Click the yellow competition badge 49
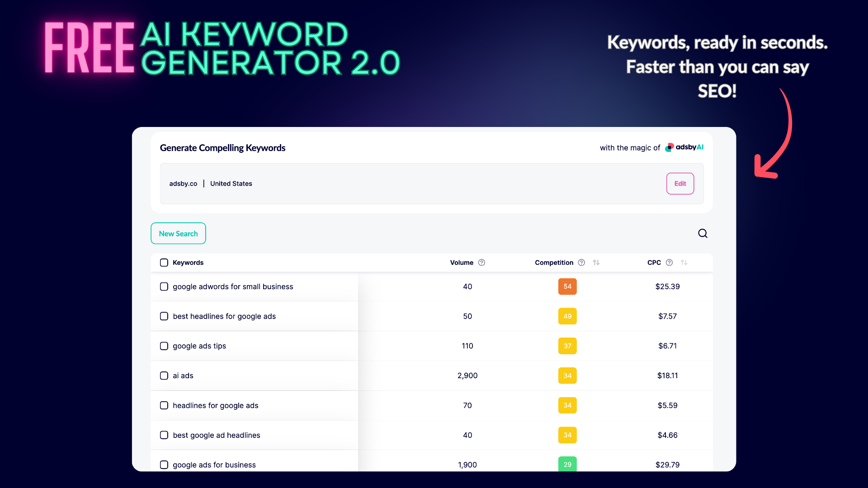Viewport: 868px width, 488px height. pyautogui.click(x=567, y=316)
